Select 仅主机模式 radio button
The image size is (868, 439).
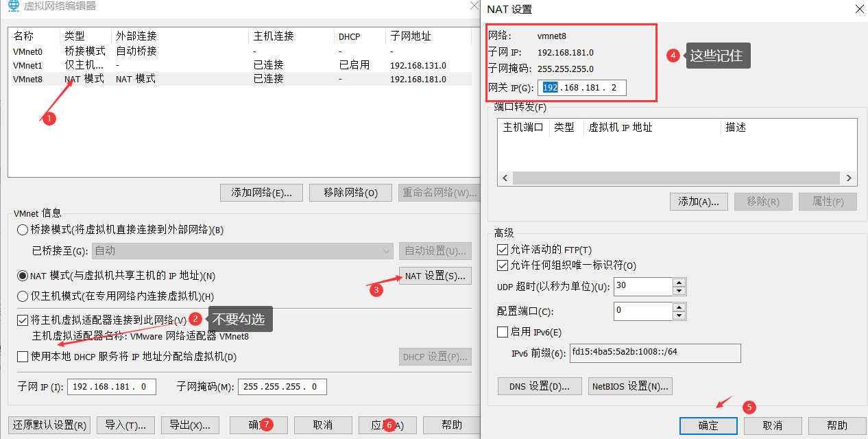pos(23,296)
